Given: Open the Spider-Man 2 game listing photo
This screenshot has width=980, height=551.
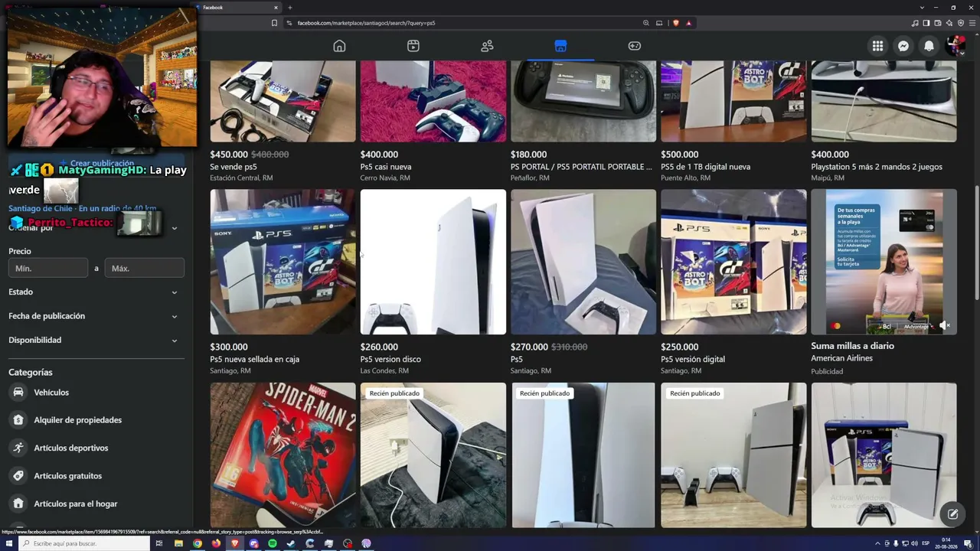Looking at the screenshot, I should (x=283, y=455).
